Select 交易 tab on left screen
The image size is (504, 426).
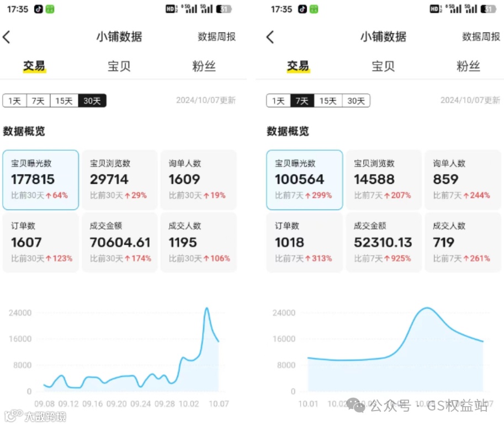34,66
